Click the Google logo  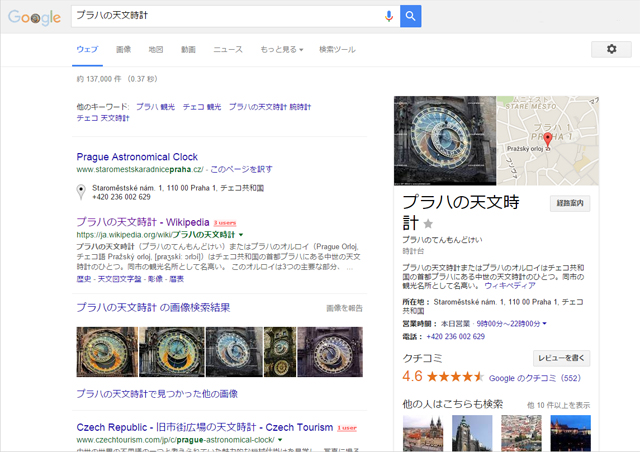[35, 17]
